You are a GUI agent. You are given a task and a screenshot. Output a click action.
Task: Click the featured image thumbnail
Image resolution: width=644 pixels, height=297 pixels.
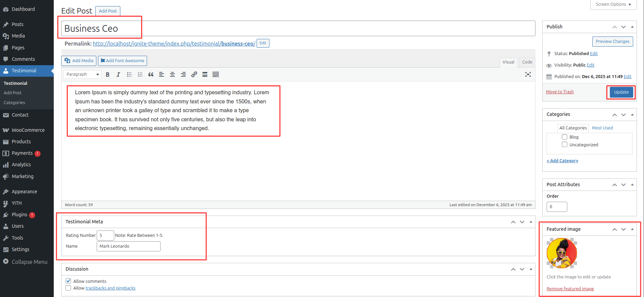(562, 253)
